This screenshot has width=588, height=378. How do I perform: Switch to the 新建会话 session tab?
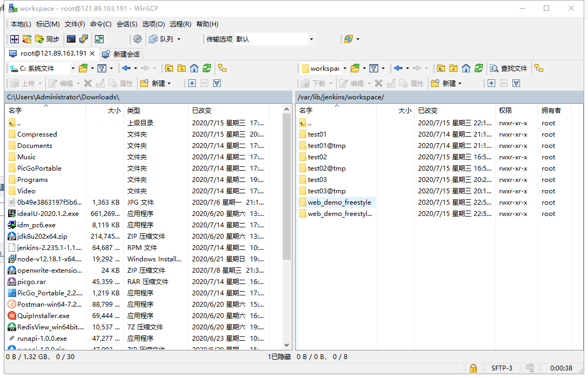(x=124, y=53)
